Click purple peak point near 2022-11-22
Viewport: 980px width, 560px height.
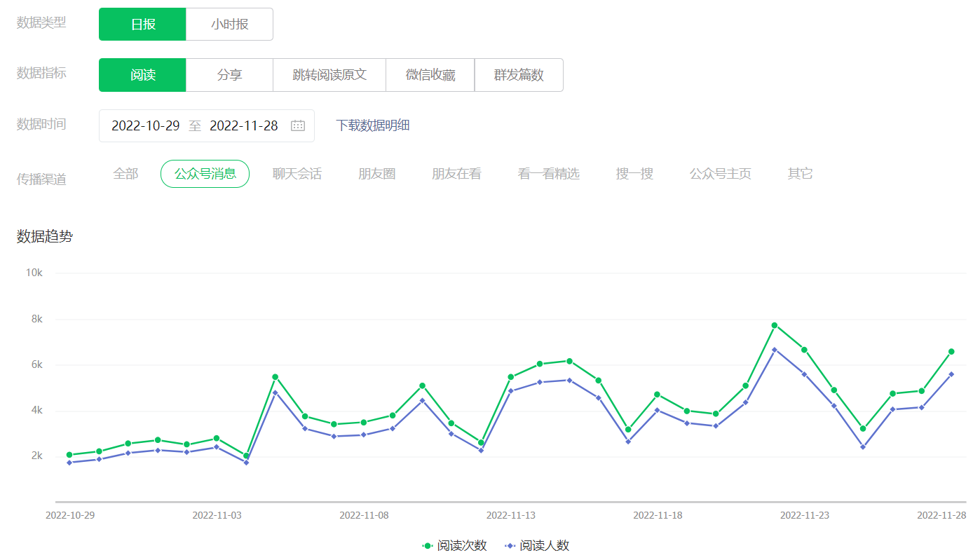coord(775,350)
